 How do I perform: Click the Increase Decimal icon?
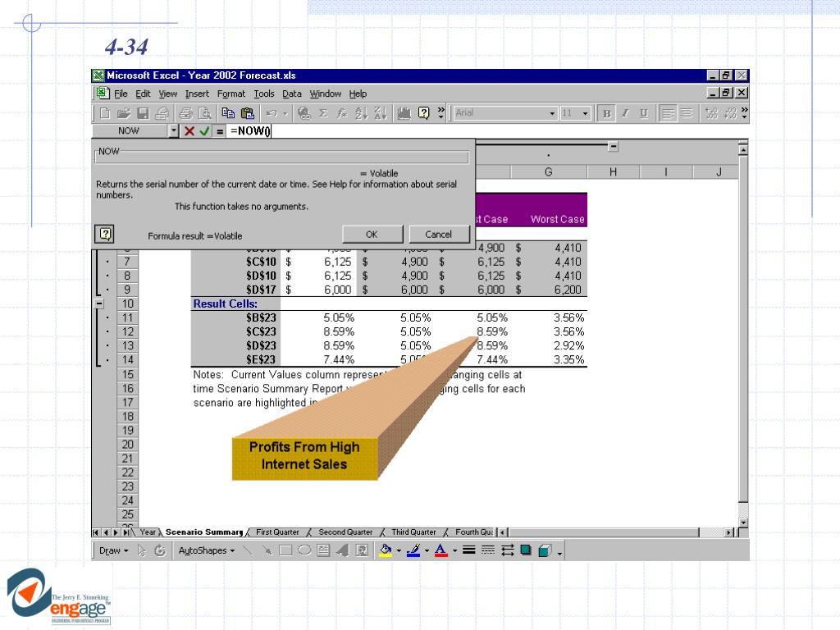pos(711,113)
